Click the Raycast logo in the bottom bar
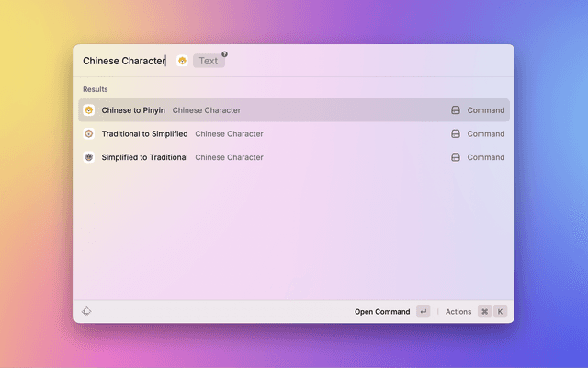 pyautogui.click(x=86, y=312)
